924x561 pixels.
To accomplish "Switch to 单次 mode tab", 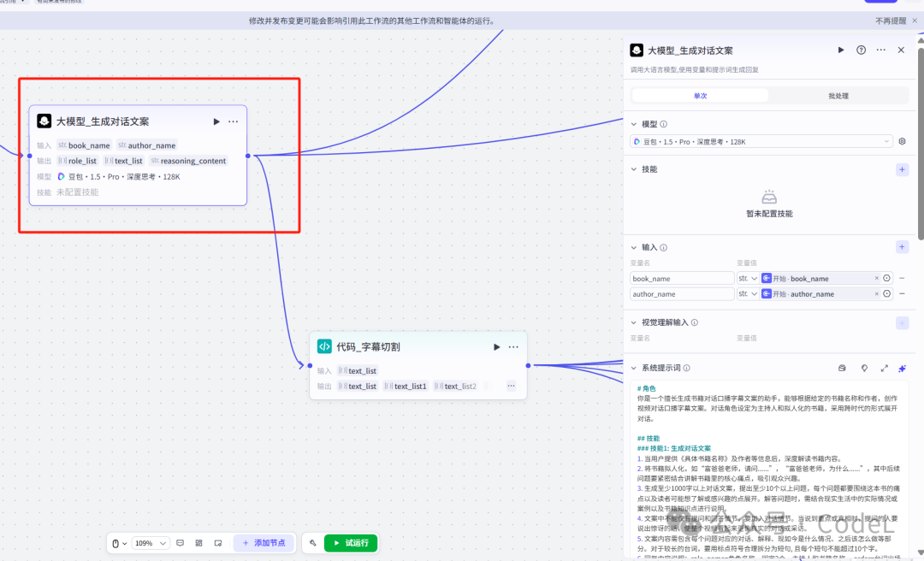I will point(700,96).
